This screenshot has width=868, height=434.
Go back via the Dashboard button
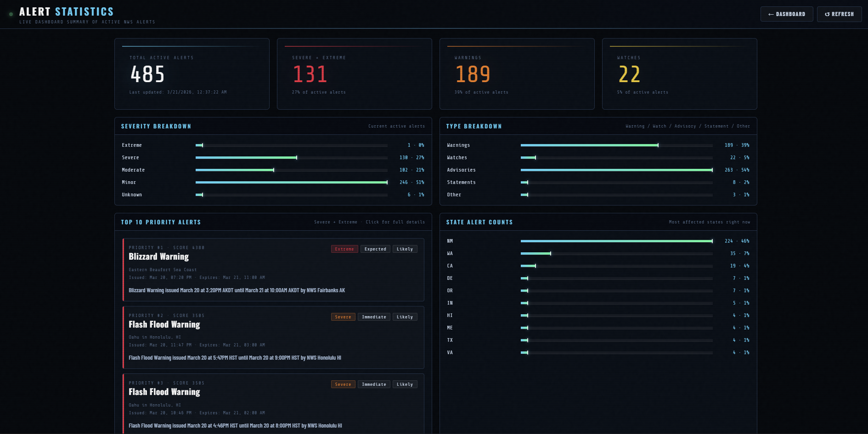point(787,14)
